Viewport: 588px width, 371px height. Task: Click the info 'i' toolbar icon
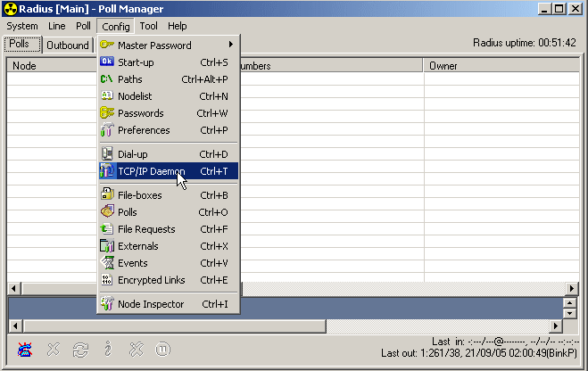pyautogui.click(x=108, y=349)
